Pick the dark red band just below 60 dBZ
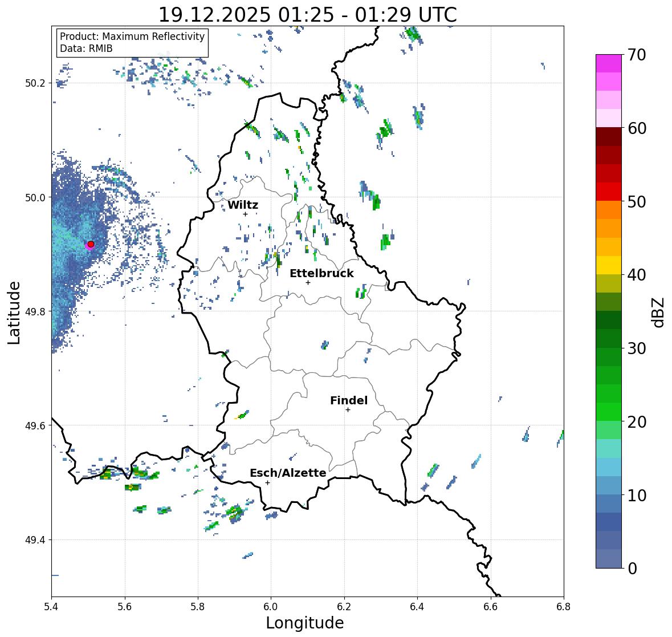Screen dimensions: 672x637 [609, 137]
